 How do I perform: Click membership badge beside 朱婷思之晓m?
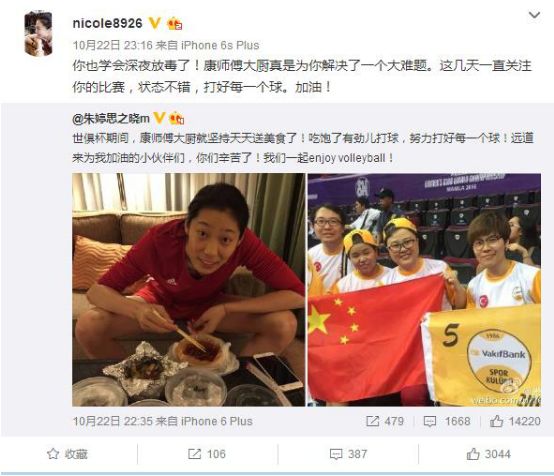176,118
